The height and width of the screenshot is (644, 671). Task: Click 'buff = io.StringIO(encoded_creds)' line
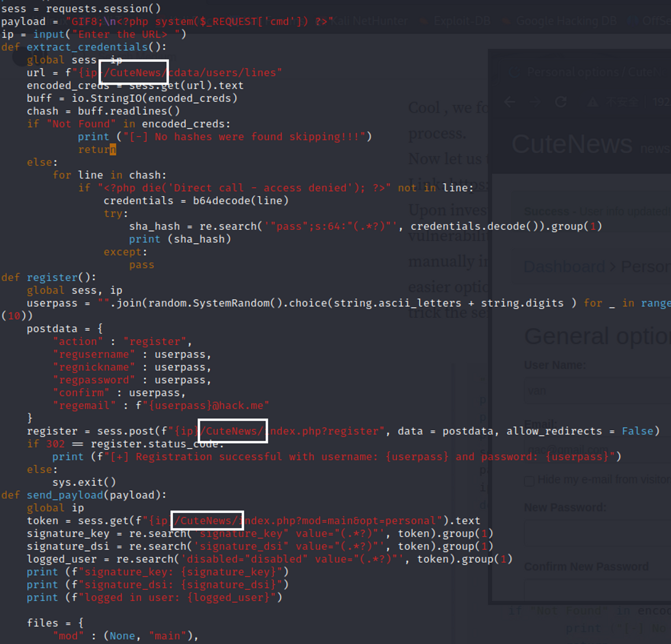132,98
